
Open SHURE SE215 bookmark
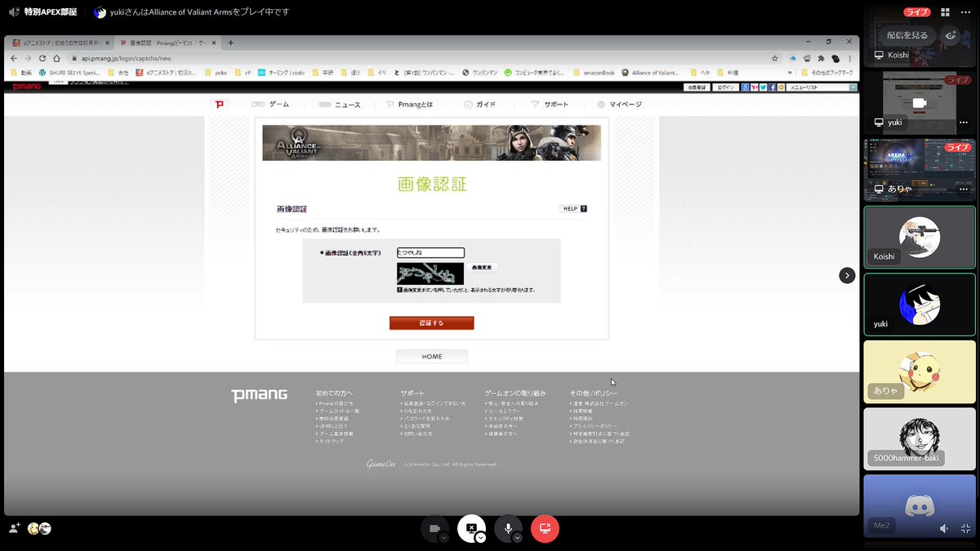[69, 72]
